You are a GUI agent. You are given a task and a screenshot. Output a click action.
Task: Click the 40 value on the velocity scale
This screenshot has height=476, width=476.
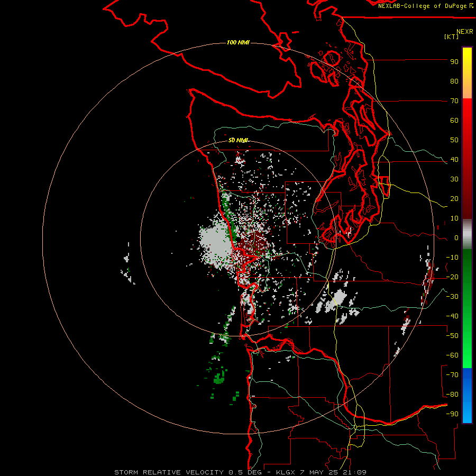pyautogui.click(x=454, y=159)
